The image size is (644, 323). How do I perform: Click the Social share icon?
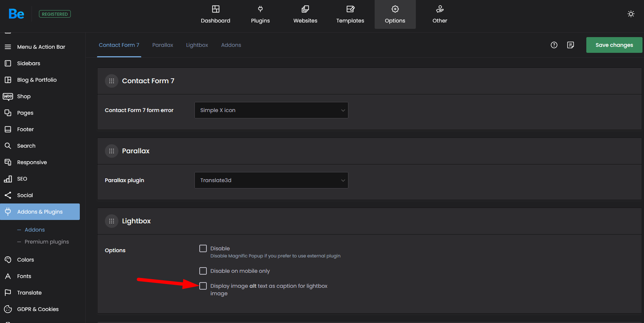click(x=8, y=195)
